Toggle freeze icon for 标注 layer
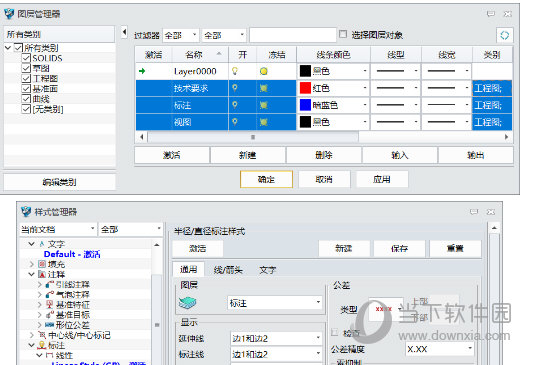Viewport: 535px width, 365px height. coord(263,105)
